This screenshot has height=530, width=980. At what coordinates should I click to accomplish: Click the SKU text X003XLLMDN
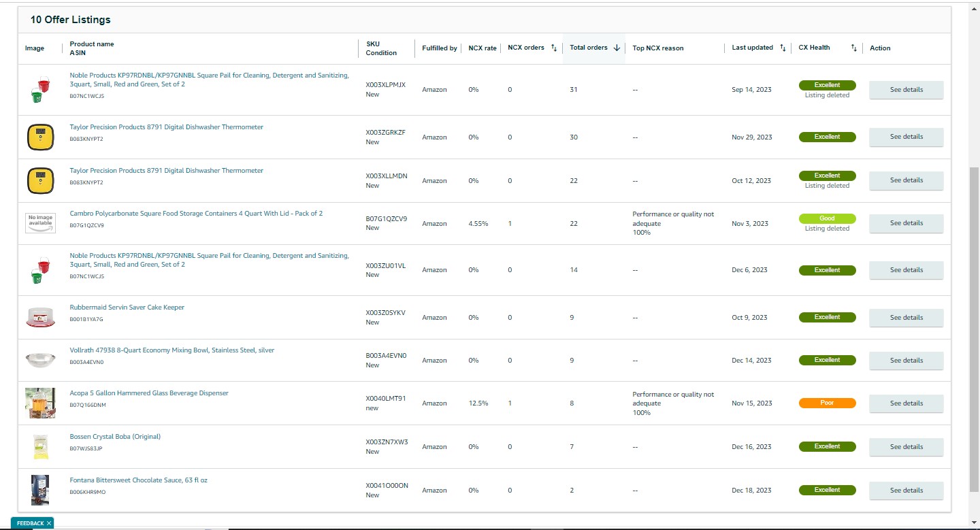[387, 176]
